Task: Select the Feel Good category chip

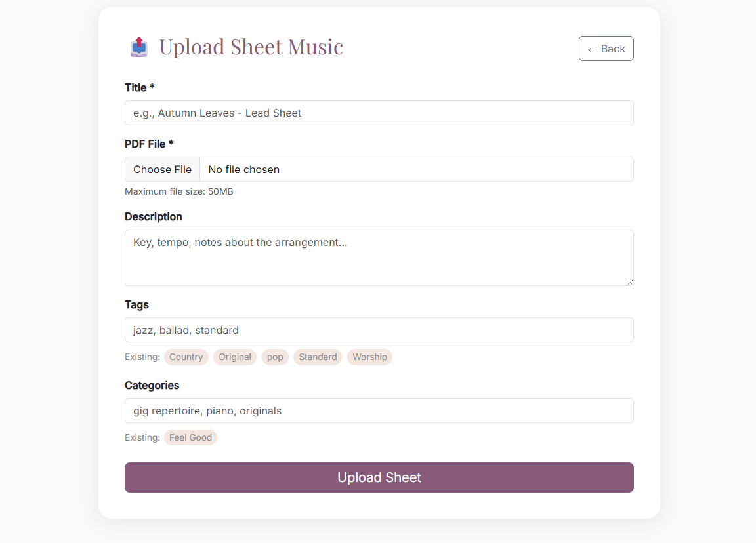Action: pyautogui.click(x=190, y=437)
